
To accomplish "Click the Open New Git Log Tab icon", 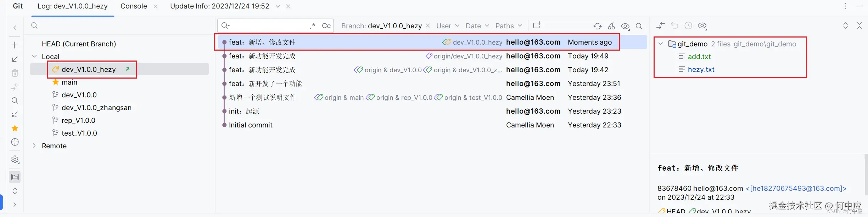I will [x=537, y=25].
